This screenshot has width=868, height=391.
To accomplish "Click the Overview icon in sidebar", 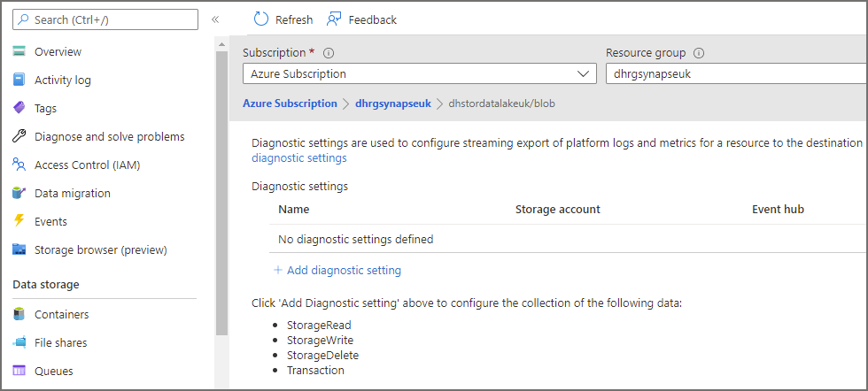I will coord(19,51).
